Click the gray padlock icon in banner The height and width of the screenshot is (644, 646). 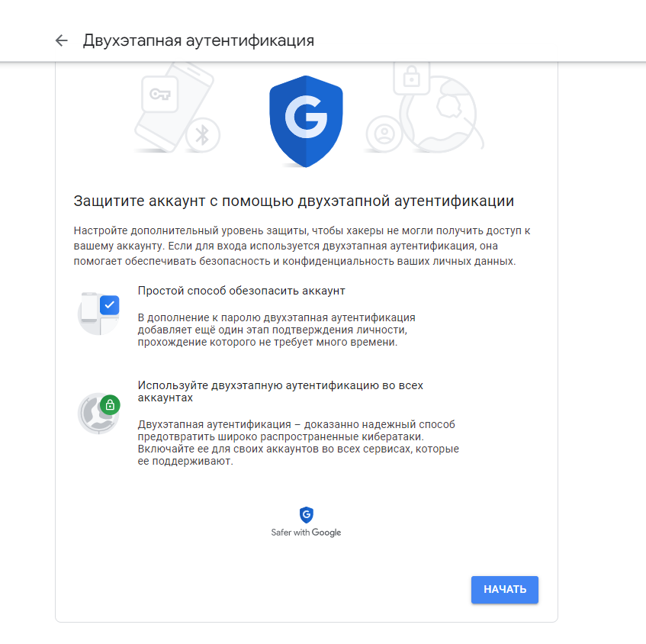[412, 78]
